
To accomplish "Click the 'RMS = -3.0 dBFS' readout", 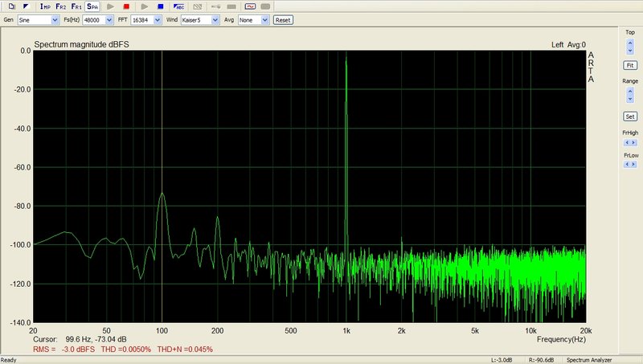I will [x=63, y=350].
